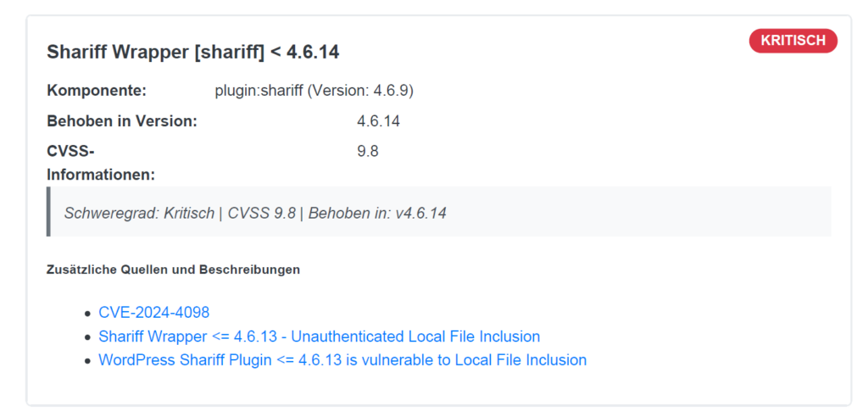
Task: Click the CVSS score value 9.8
Action: pos(368,152)
